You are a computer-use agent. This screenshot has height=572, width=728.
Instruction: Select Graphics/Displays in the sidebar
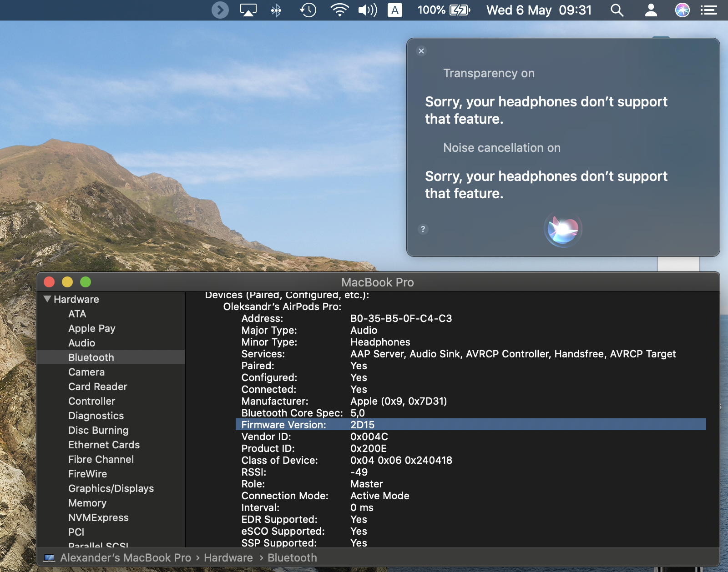coord(111,488)
